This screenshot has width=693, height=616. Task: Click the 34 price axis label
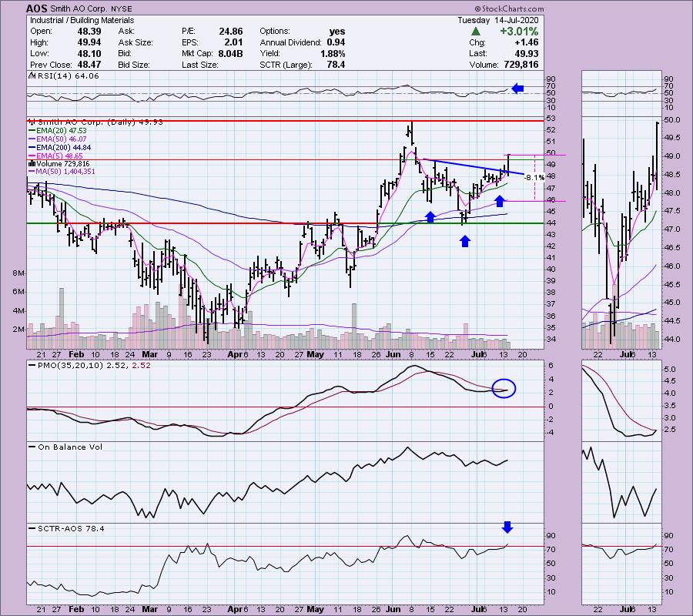551,340
